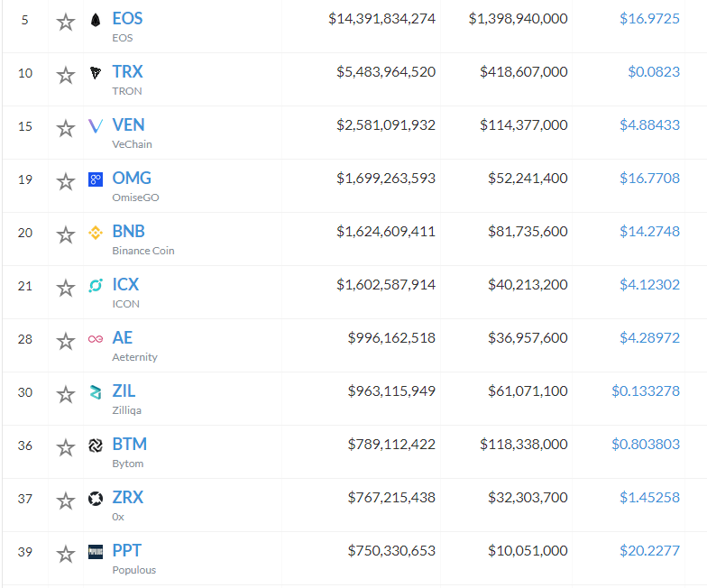
Task: Open the BTM coin link
Action: click(x=130, y=444)
